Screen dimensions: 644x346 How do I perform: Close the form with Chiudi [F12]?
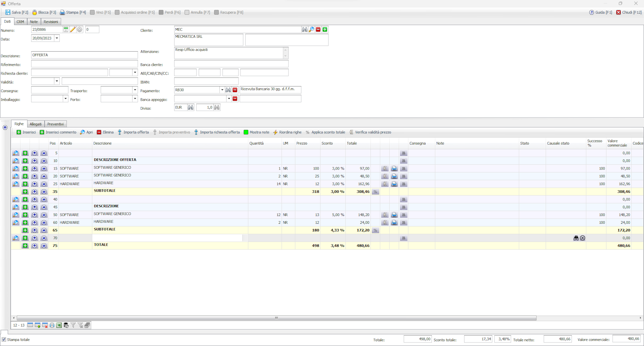coord(629,12)
